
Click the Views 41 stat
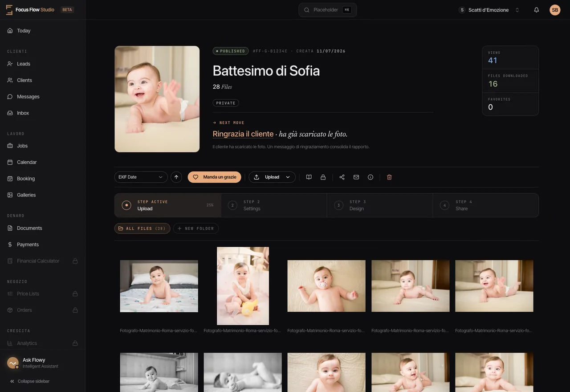coord(510,57)
